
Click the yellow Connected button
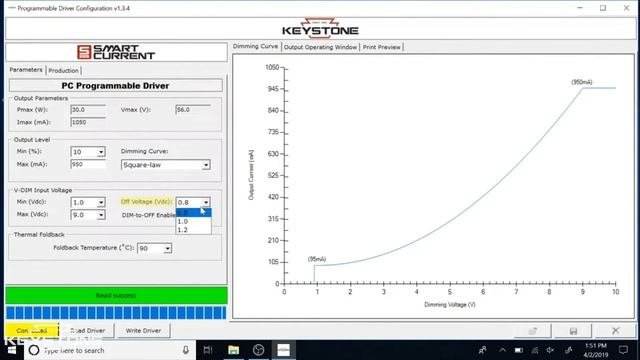(x=32, y=330)
